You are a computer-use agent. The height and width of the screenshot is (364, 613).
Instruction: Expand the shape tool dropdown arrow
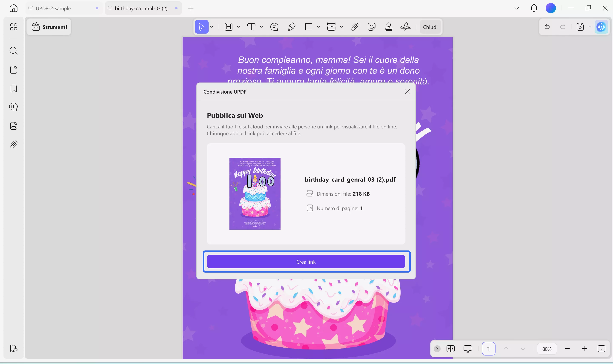[x=318, y=27]
